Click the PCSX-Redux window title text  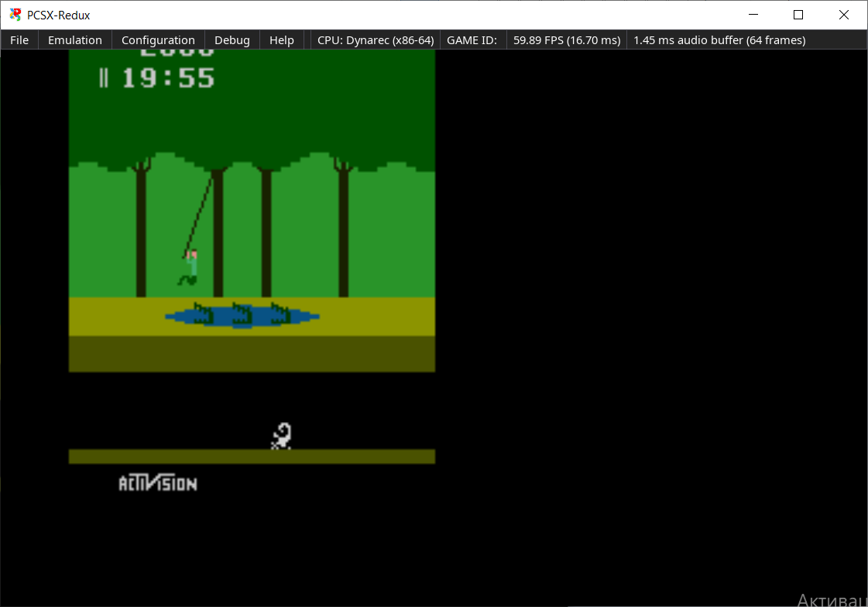(58, 15)
